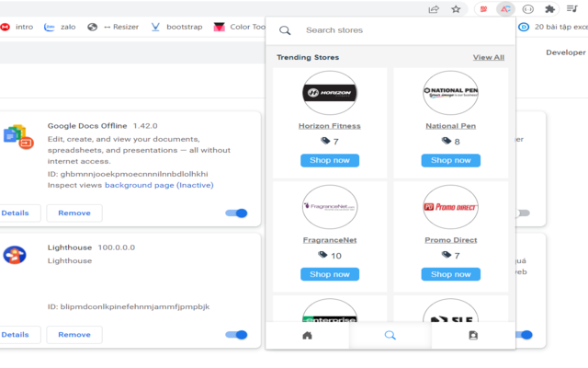Image resolution: width=588 pixels, height=368 pixels.
Task: Go to the popup Home tab
Action: [307, 335]
